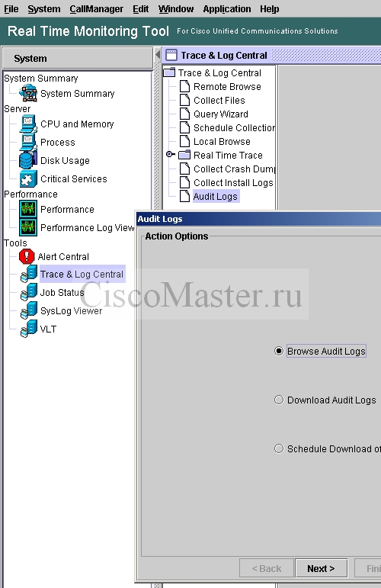Open the System menu
The image size is (381, 588).
(x=44, y=8)
